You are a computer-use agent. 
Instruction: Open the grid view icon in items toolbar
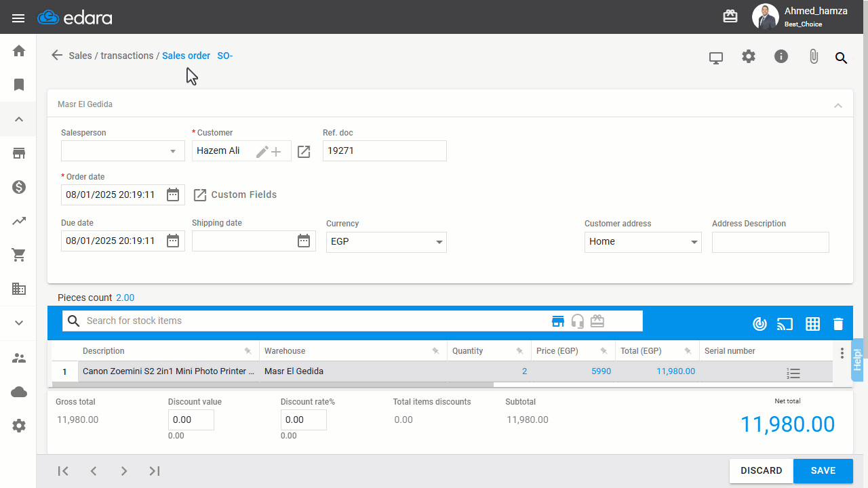coord(812,324)
